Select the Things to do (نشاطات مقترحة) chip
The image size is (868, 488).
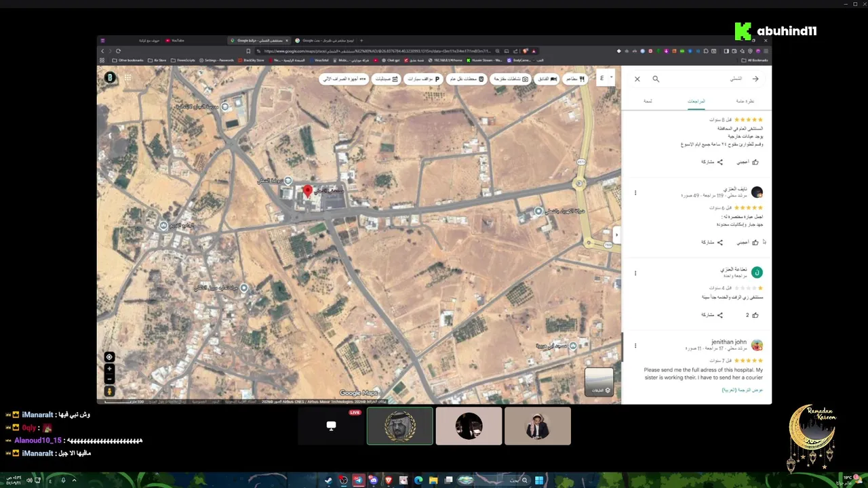(511, 79)
